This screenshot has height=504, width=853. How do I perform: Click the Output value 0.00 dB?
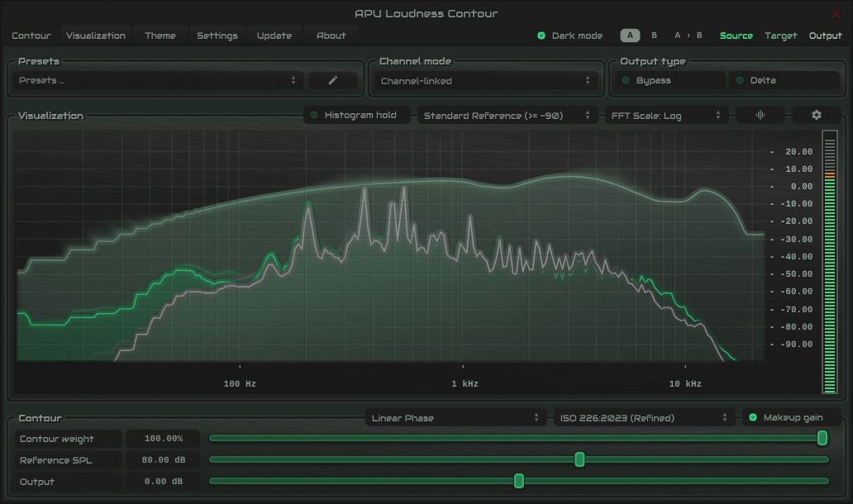163,481
